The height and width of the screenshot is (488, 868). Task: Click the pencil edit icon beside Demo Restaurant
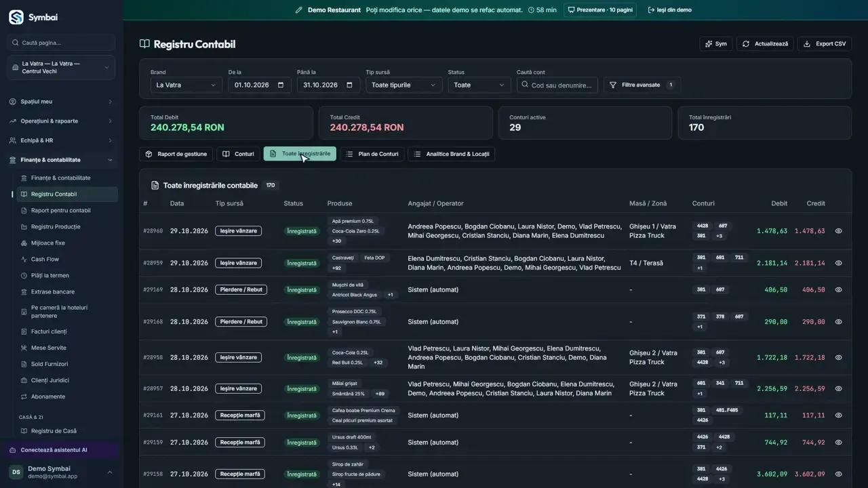299,10
